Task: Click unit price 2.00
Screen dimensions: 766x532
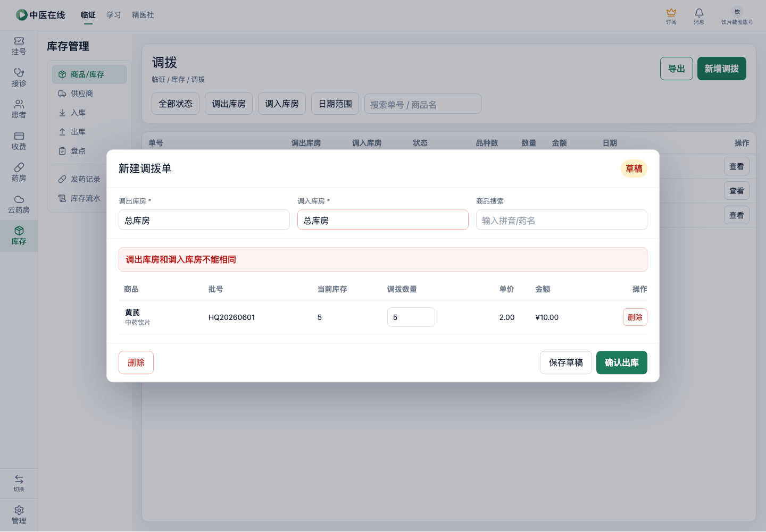Action: [x=507, y=317]
